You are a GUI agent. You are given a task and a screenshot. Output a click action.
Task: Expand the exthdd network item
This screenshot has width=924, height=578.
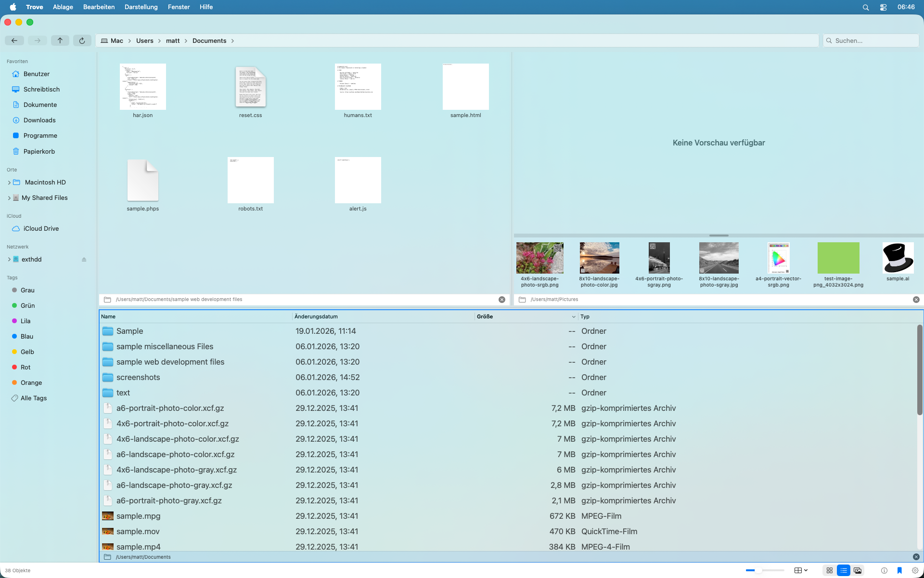(x=9, y=259)
